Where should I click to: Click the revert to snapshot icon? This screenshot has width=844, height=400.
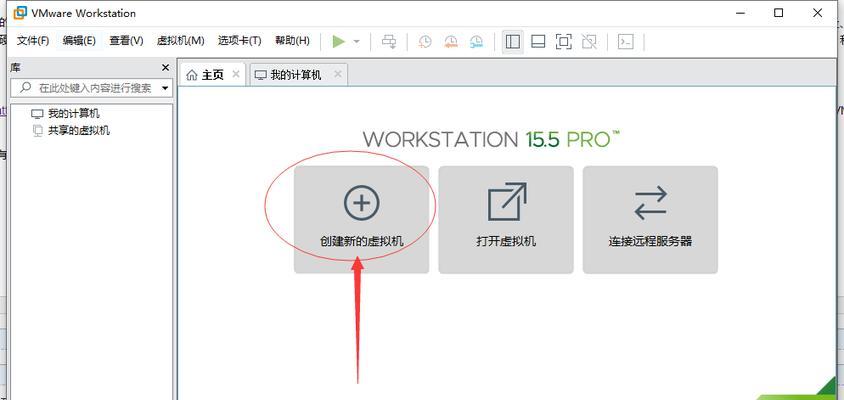pos(451,41)
